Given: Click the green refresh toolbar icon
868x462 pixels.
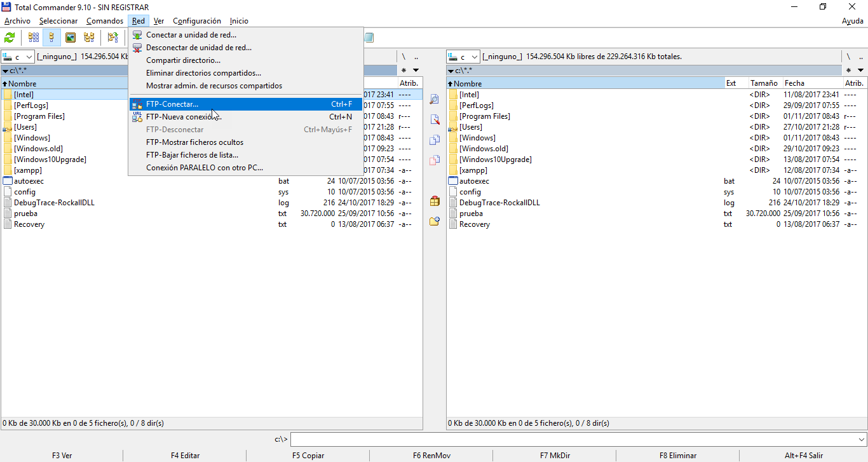Looking at the screenshot, I should 10,37.
